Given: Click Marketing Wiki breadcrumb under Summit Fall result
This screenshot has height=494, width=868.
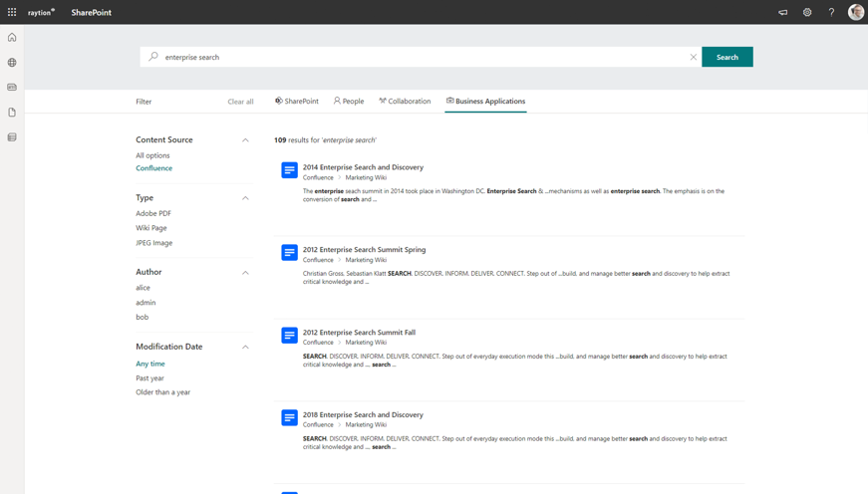Looking at the screenshot, I should 366,343.
